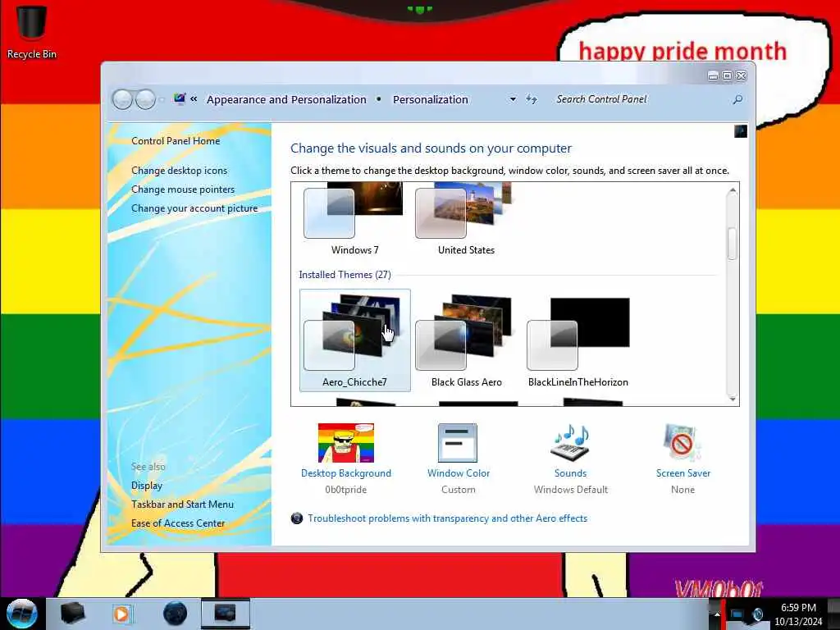Maximize the Personalization window
This screenshot has height=630, width=840.
tap(727, 76)
